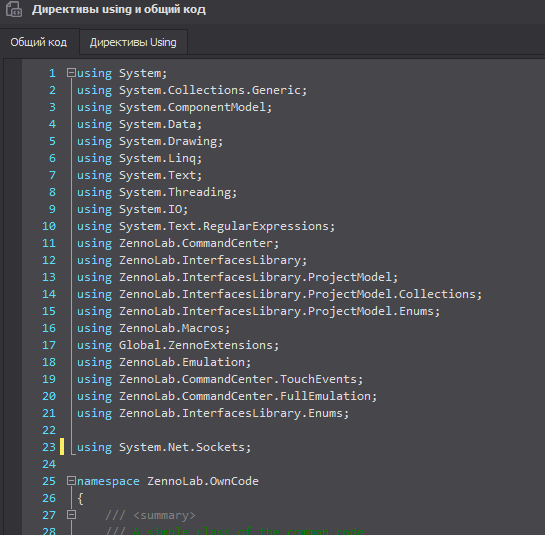The image size is (545, 535).
Task: Click 'using ZennoLab.InterfacesLibrary.Enums;' on line 21
Action: pyautogui.click(x=213, y=413)
